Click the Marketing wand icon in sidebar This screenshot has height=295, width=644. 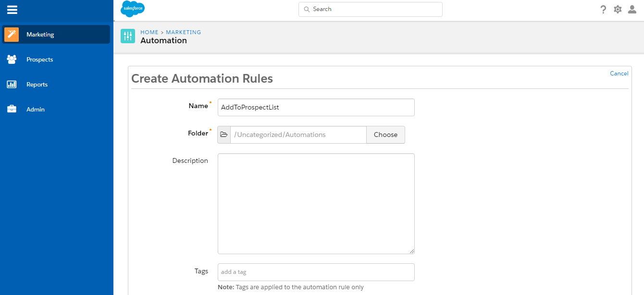tap(12, 35)
